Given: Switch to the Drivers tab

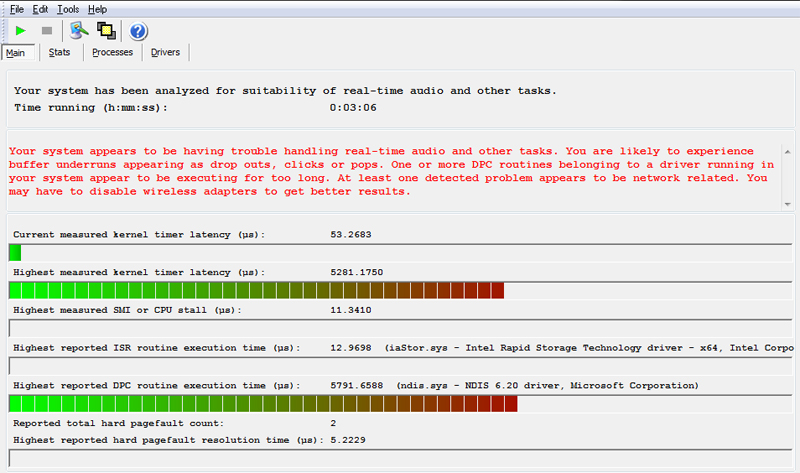Looking at the screenshot, I should tap(165, 52).
